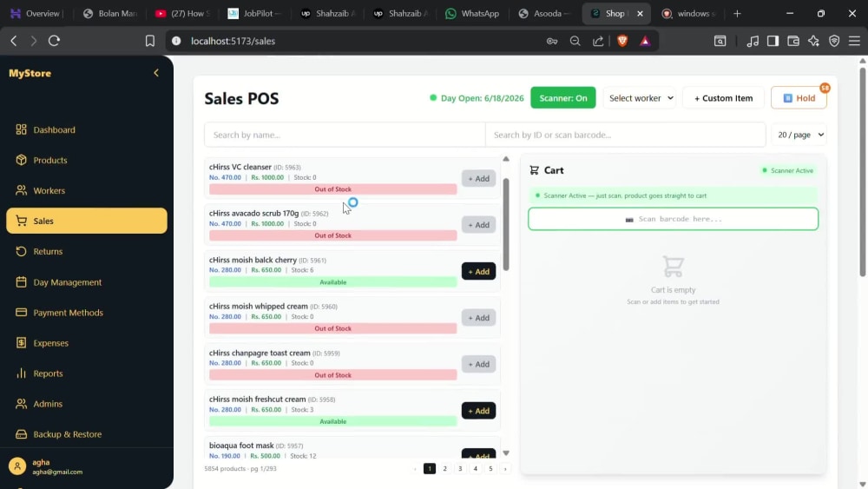
Task: Toggle the Scanner: On button
Action: point(563,98)
